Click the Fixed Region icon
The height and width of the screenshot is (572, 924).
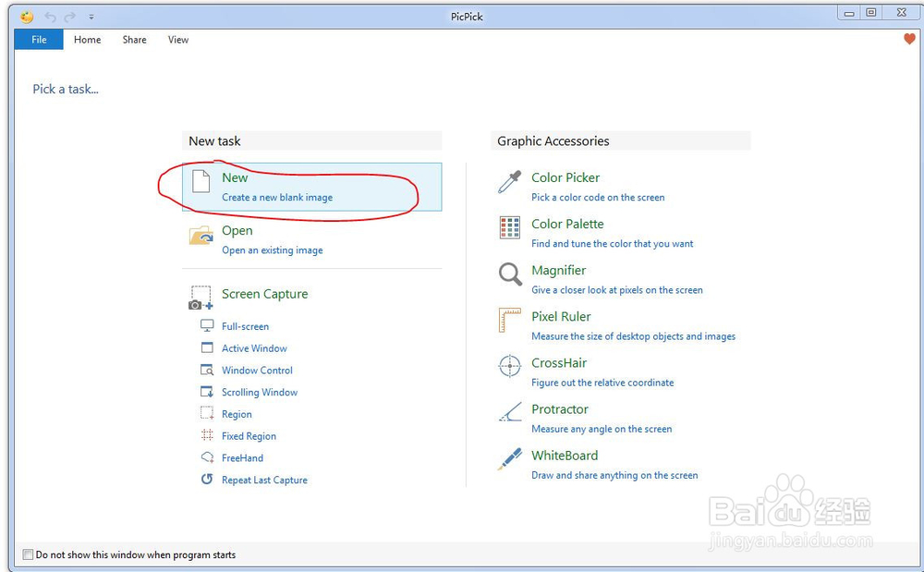207,435
